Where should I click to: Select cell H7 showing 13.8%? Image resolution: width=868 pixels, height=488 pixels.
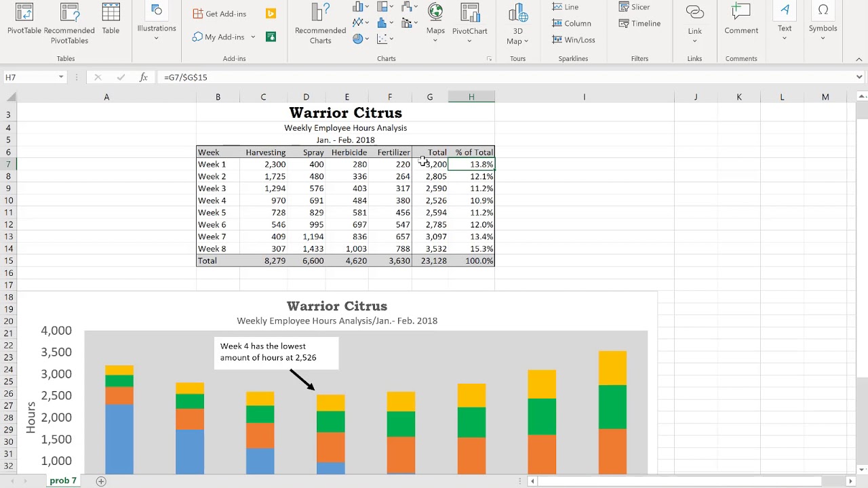(x=471, y=164)
